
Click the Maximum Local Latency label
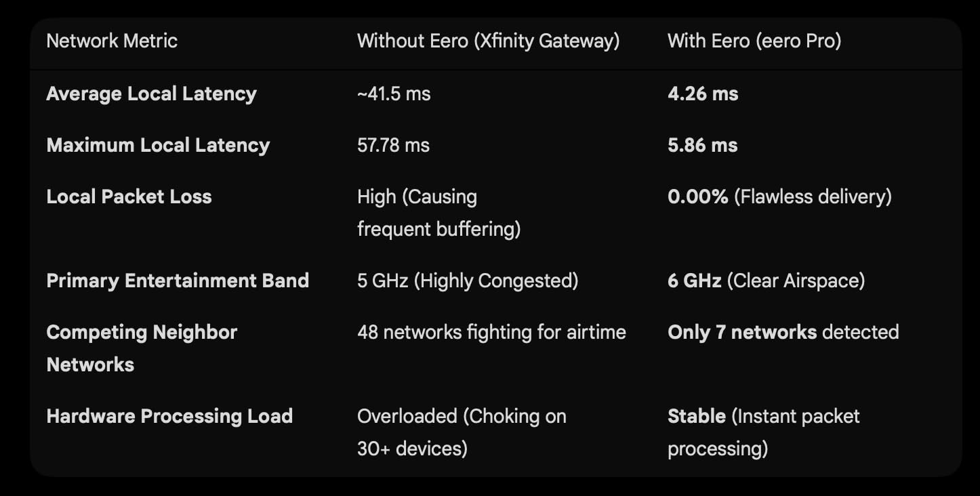pyautogui.click(x=158, y=145)
